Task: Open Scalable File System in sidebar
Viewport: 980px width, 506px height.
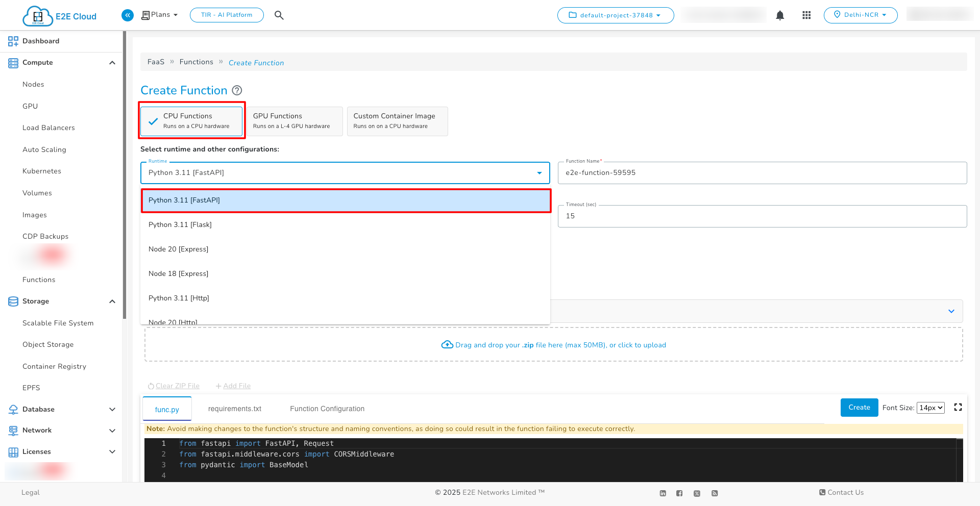Action: click(x=58, y=323)
